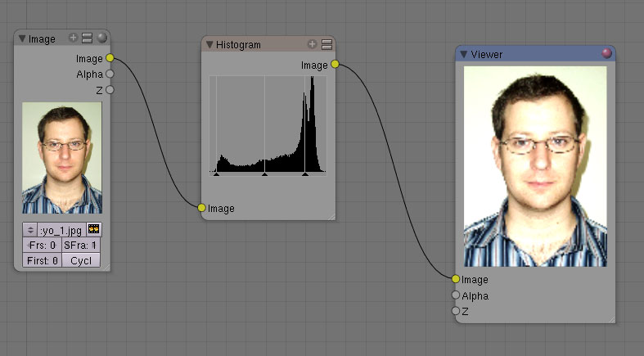Open the image browse dropdown arrows
This screenshot has width=644, height=356.
(30, 230)
